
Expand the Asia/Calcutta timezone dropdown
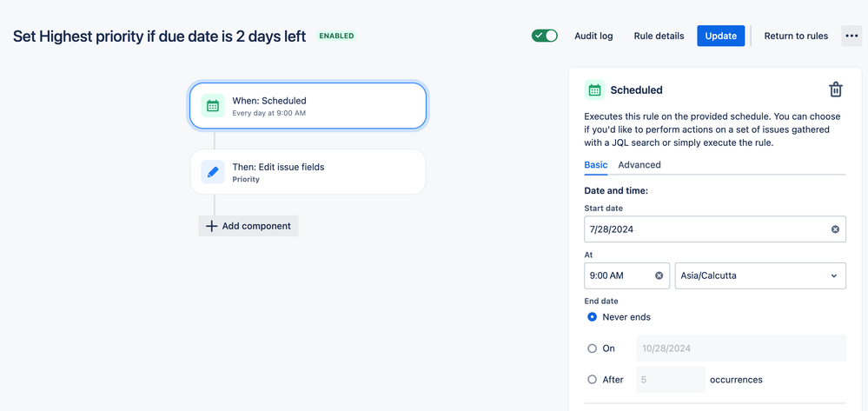(760, 275)
